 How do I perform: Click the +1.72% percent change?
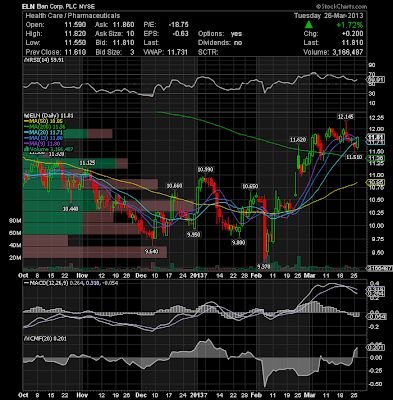tap(349, 25)
